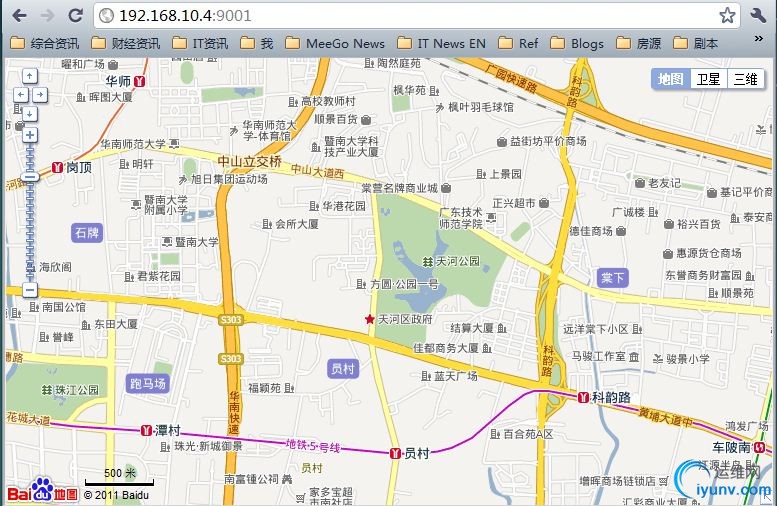Pan the map down with the arrow button

coord(30,113)
